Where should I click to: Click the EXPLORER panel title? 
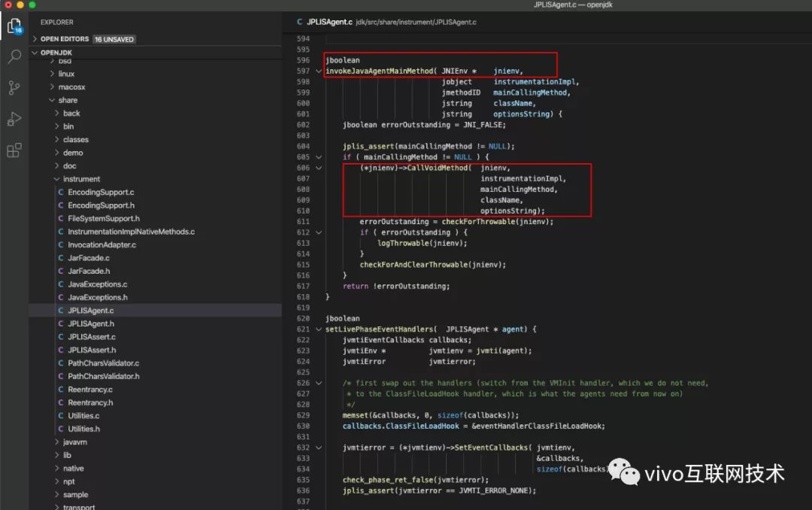click(57, 23)
